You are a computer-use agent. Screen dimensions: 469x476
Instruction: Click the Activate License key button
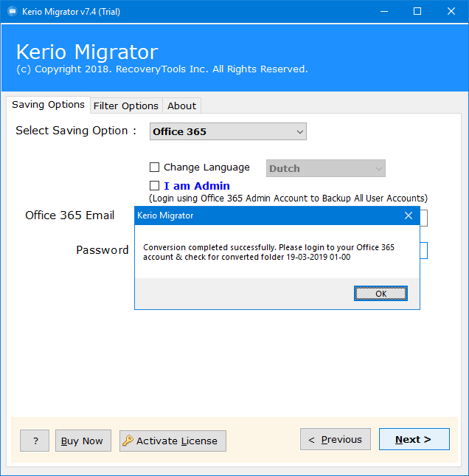(x=173, y=441)
